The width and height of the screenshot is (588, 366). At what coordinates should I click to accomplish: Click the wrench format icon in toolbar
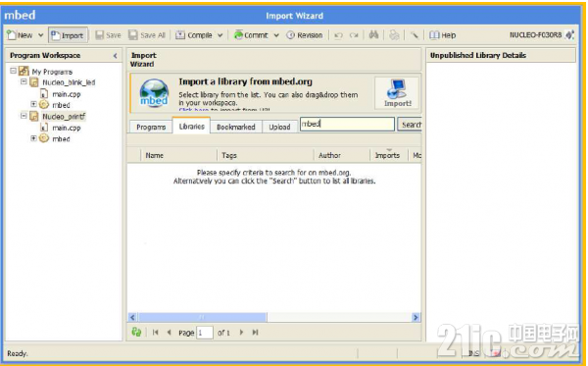(x=414, y=35)
